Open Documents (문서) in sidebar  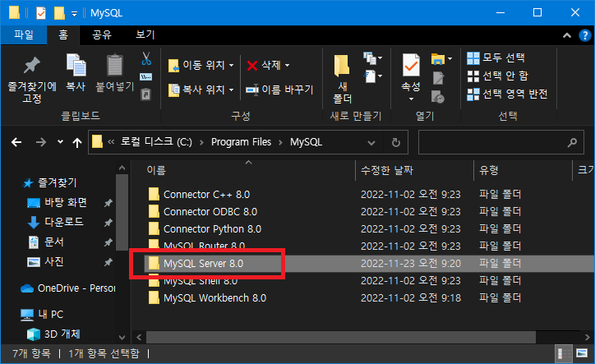[46, 242]
